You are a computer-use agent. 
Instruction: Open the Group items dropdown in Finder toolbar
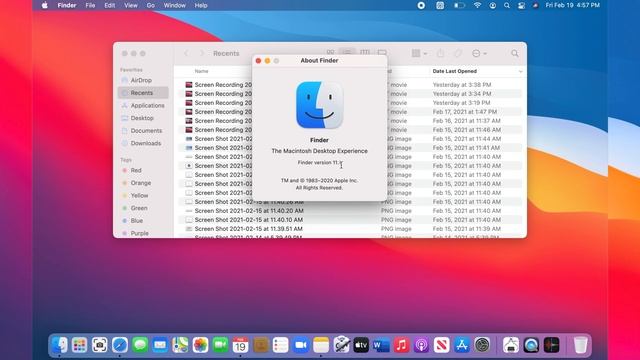[419, 53]
